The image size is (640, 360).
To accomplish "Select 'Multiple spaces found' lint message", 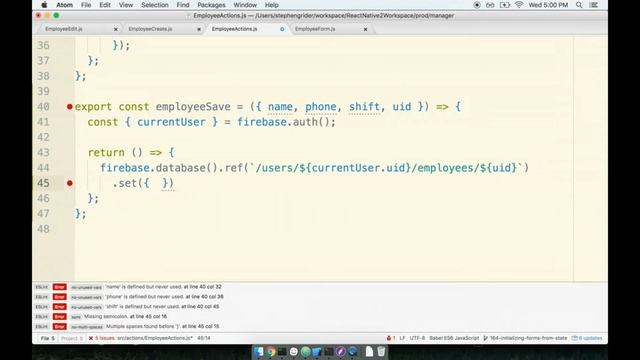I will 143,327.
